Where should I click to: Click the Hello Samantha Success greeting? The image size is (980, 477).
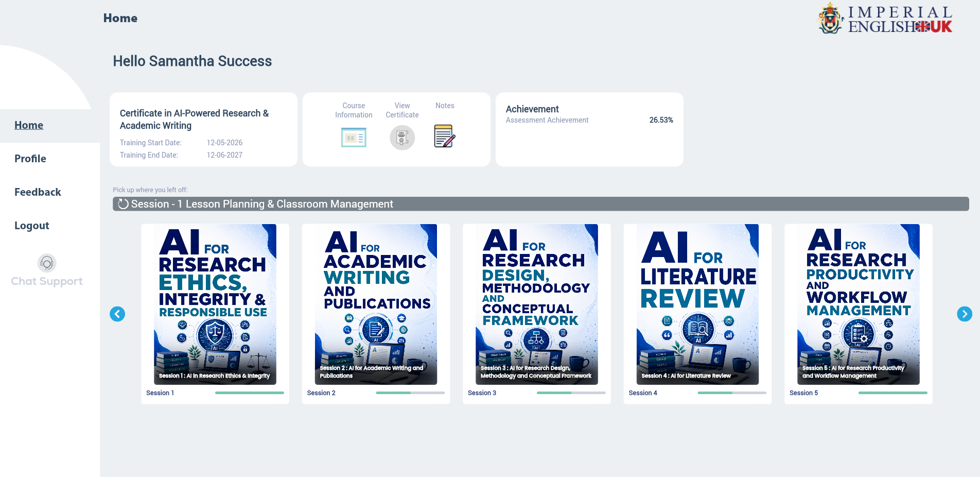[192, 61]
